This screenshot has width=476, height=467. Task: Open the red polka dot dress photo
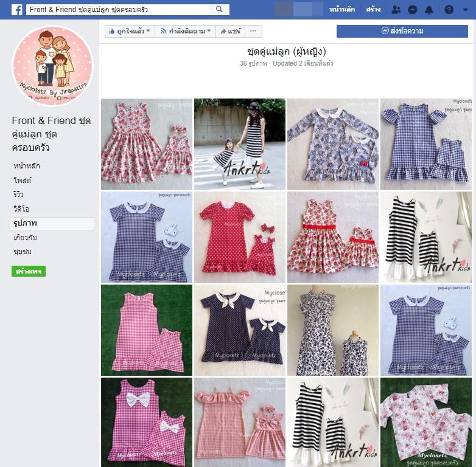(240, 237)
